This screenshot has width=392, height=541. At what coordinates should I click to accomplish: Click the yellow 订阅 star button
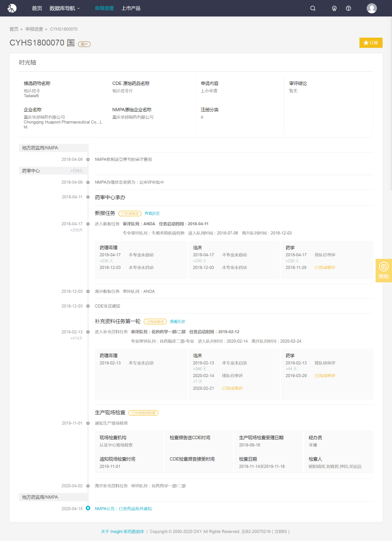click(371, 43)
